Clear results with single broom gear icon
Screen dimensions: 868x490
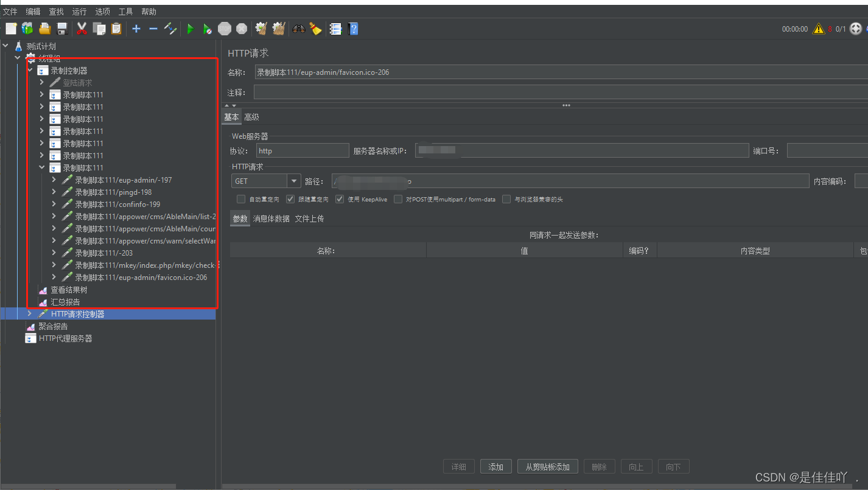pyautogui.click(x=262, y=29)
